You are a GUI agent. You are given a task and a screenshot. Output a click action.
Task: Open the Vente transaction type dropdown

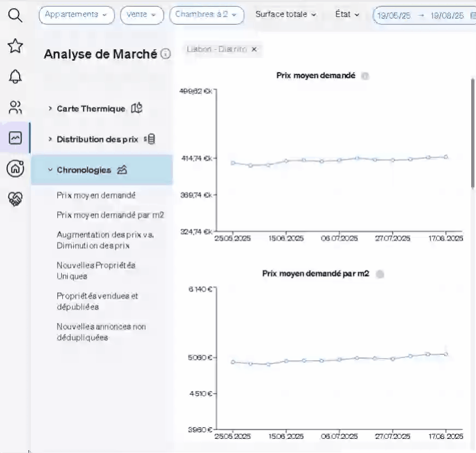click(x=142, y=15)
